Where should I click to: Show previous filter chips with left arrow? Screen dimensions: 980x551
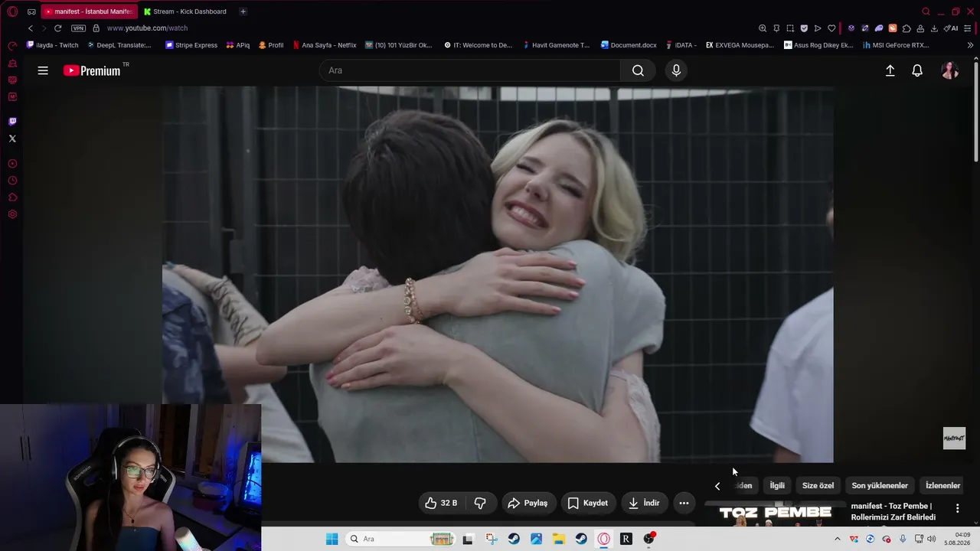click(x=717, y=486)
